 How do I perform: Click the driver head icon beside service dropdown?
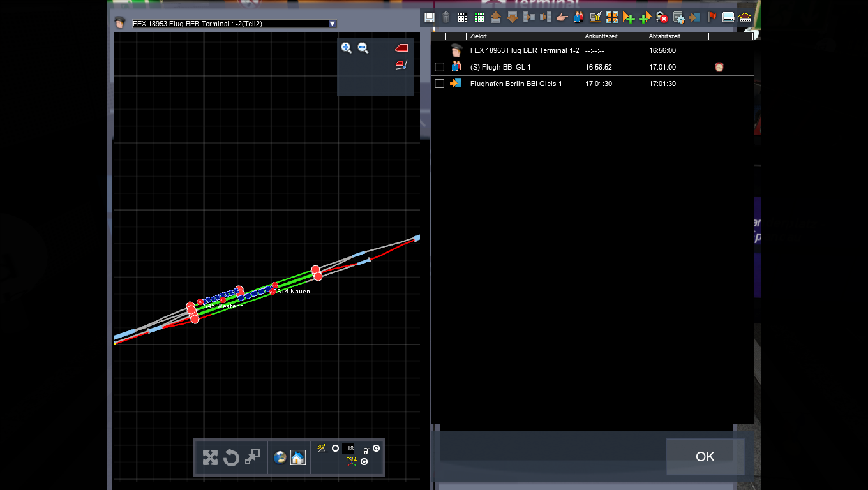coord(119,24)
